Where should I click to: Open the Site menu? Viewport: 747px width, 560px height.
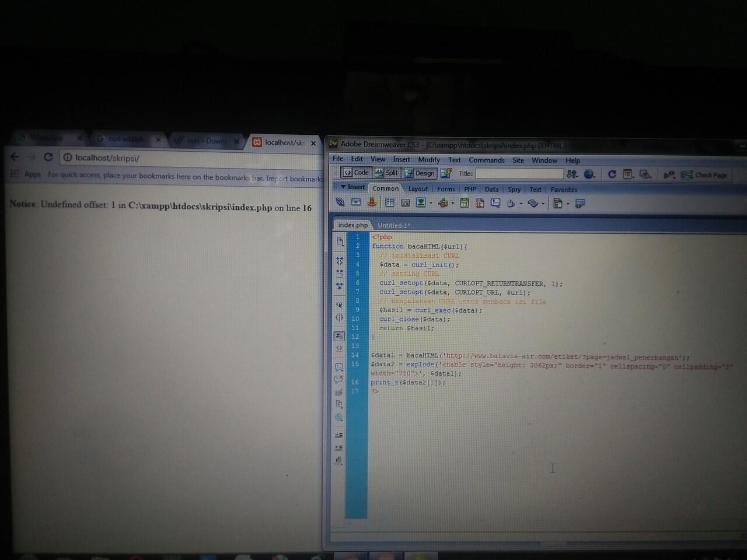click(x=518, y=160)
